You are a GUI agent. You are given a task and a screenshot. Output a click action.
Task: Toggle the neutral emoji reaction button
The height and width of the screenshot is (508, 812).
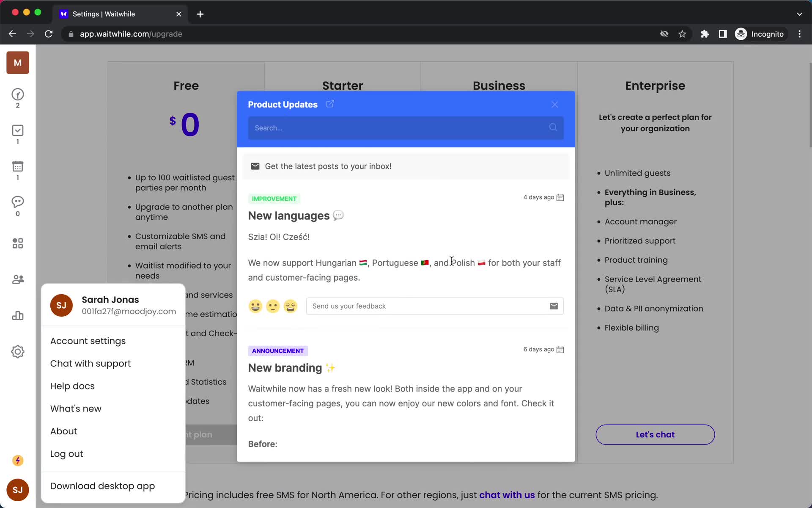[x=273, y=306]
